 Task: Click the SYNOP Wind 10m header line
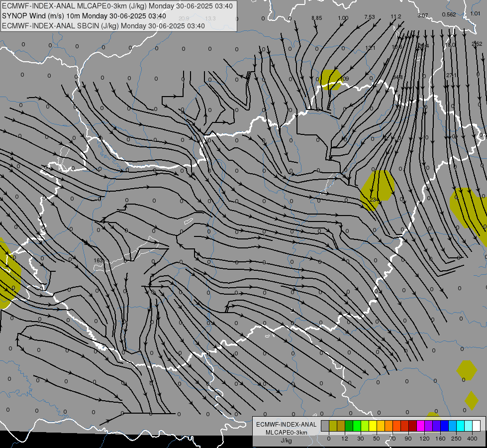coord(84,16)
